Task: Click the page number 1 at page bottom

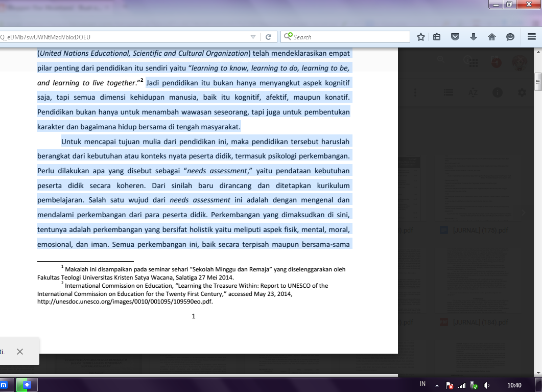Action: [194, 316]
